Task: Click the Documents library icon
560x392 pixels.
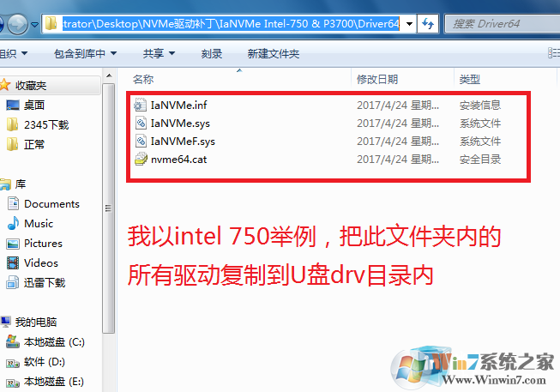Action: pos(13,203)
